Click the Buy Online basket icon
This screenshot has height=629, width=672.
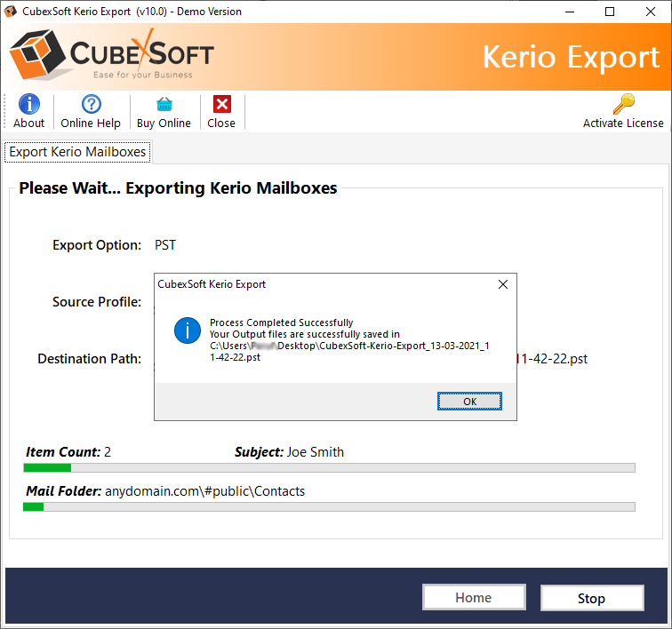(x=164, y=104)
